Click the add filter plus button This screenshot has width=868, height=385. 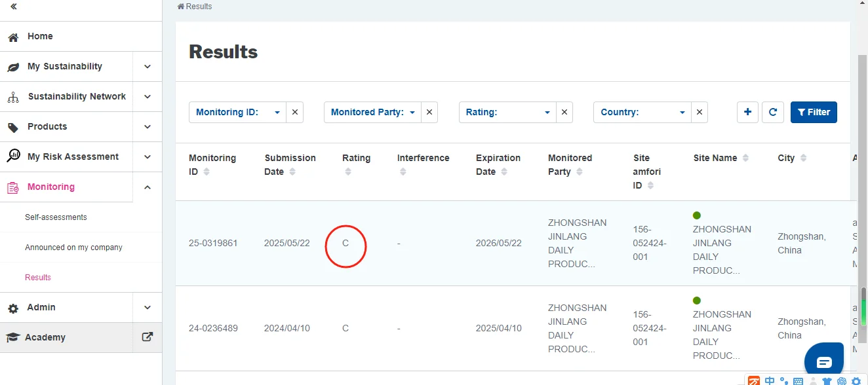[x=747, y=112]
